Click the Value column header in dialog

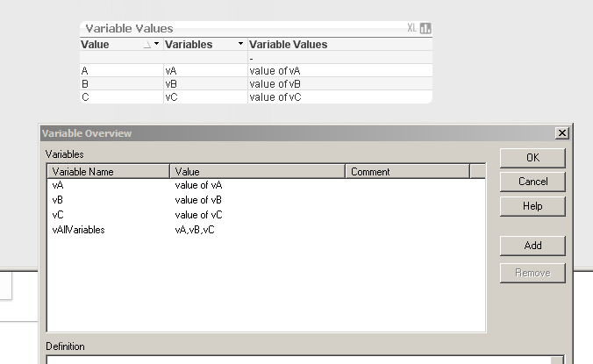pyautogui.click(x=258, y=172)
